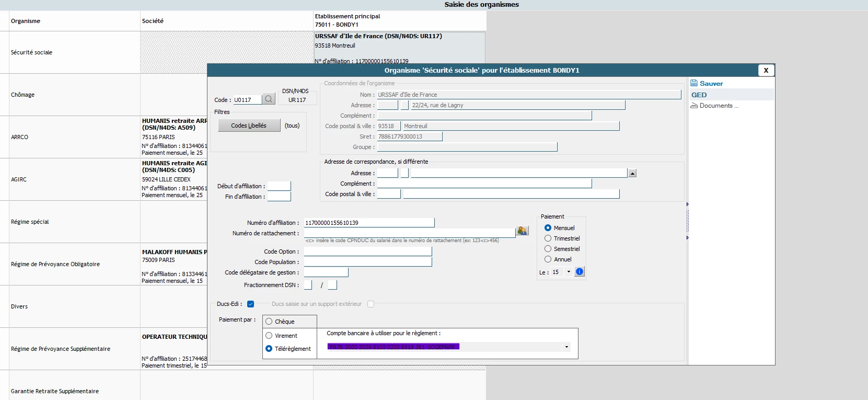
Task: Show payment day info with blue icon
Action: coord(580,272)
